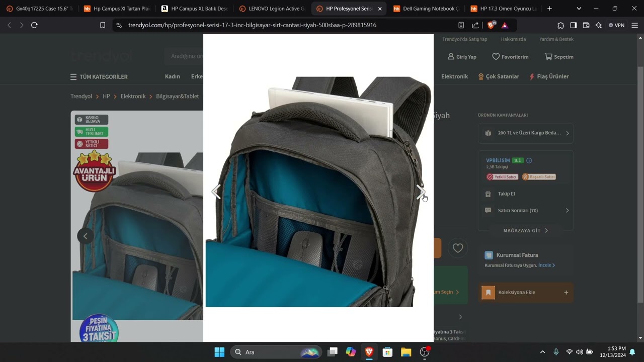The height and width of the screenshot is (362, 644).
Task: Open Copilot app from taskbar
Action: (351, 352)
